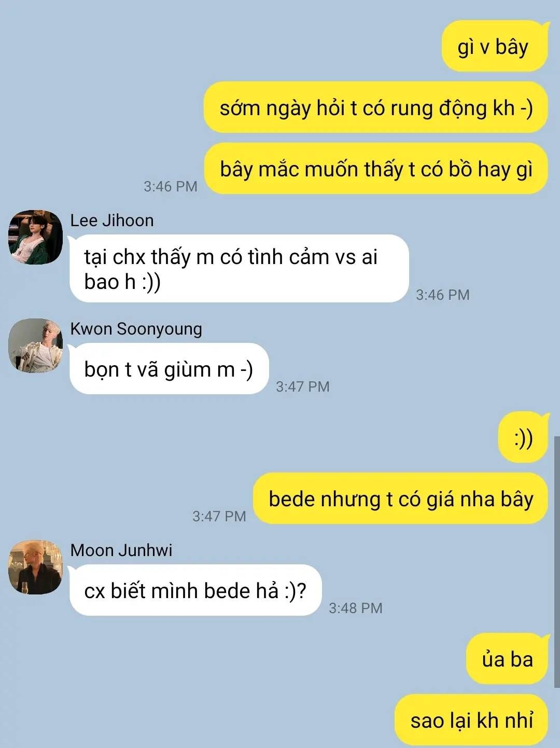Click the sender name Kwon Soonyoung
560x748 pixels.
[136, 329]
